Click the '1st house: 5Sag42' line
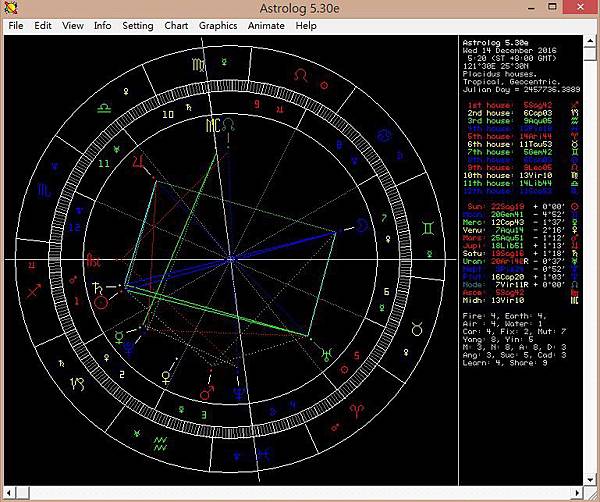 tap(523, 105)
